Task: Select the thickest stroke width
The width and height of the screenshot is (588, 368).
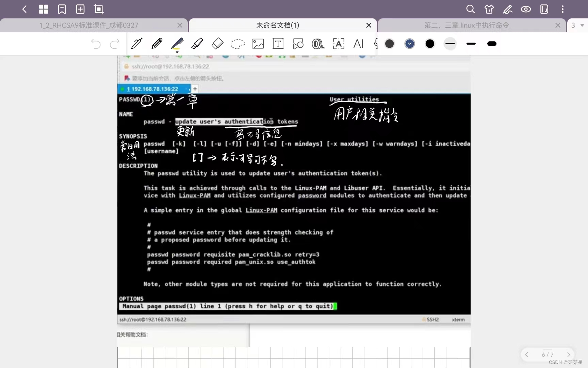Action: point(492,44)
